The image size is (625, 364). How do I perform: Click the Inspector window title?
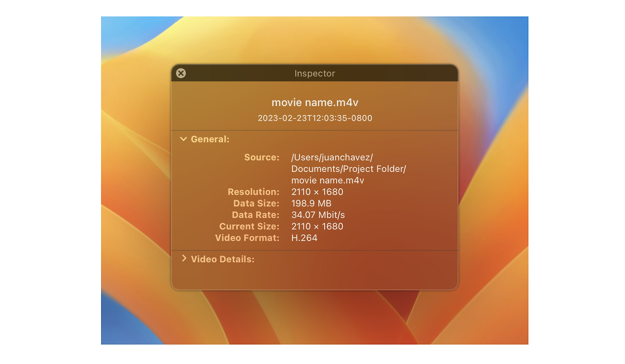tap(315, 74)
